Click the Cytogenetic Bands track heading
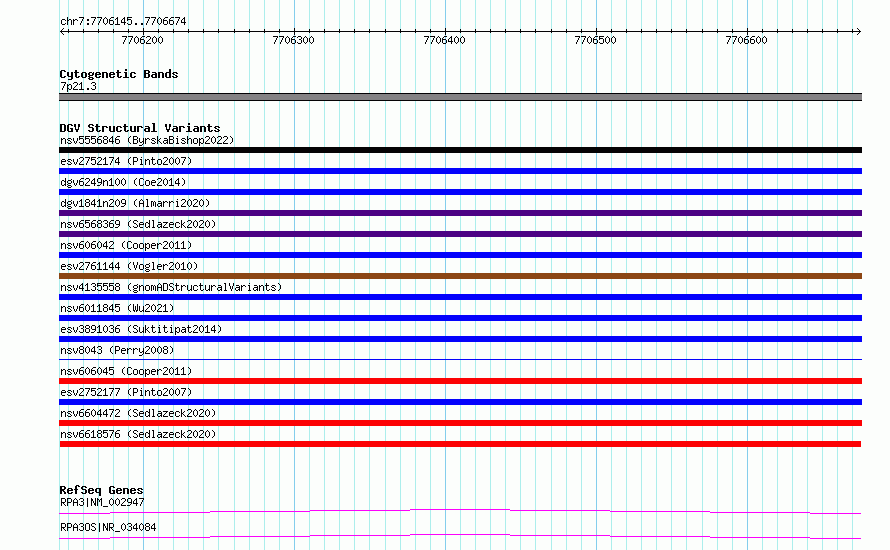Viewport: 890px width, 550px height. tap(119, 74)
